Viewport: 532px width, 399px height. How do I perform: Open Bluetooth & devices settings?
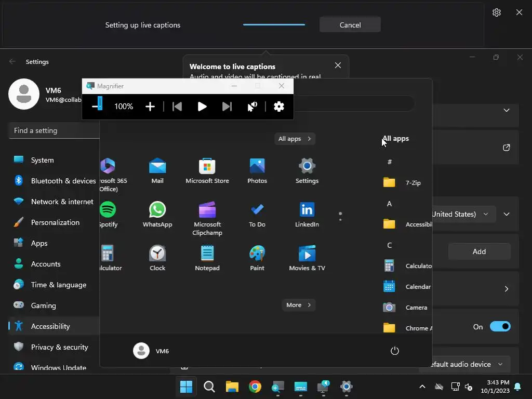[54, 181]
